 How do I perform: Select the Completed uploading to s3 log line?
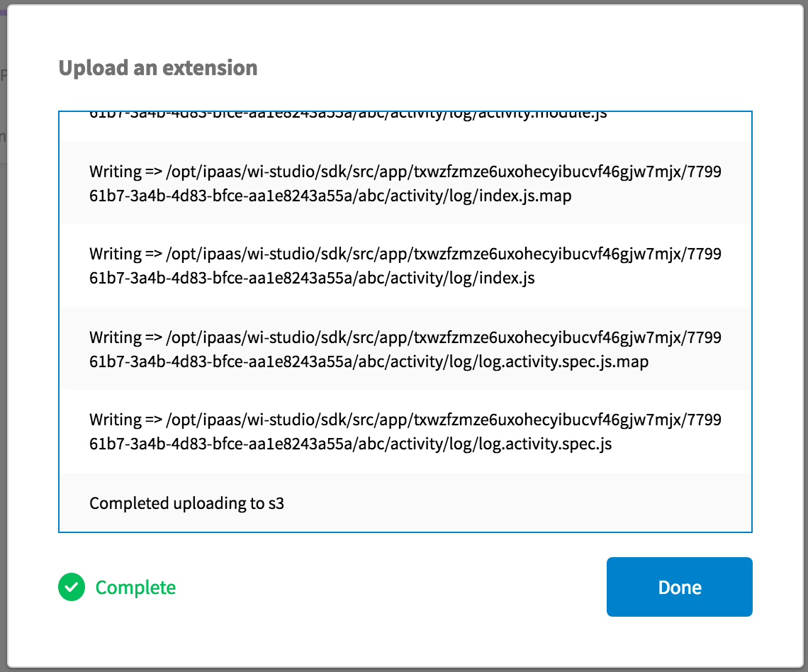(x=186, y=503)
